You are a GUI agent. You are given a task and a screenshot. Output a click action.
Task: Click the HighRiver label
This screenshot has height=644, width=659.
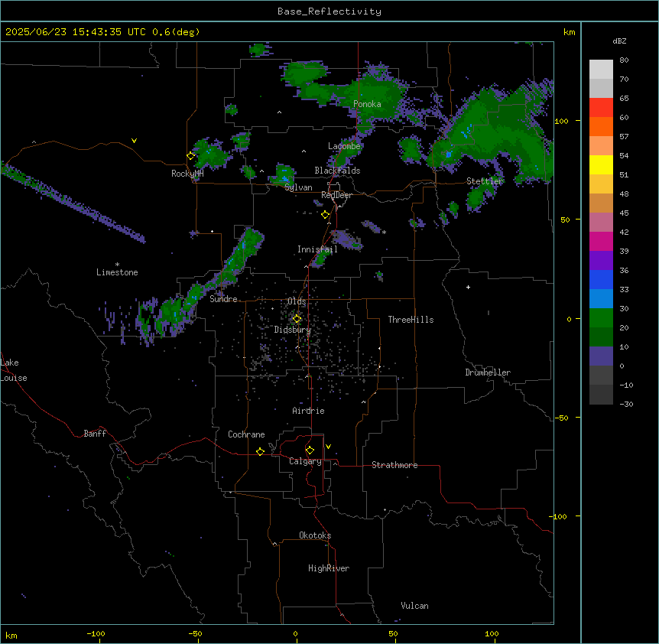tap(329, 568)
